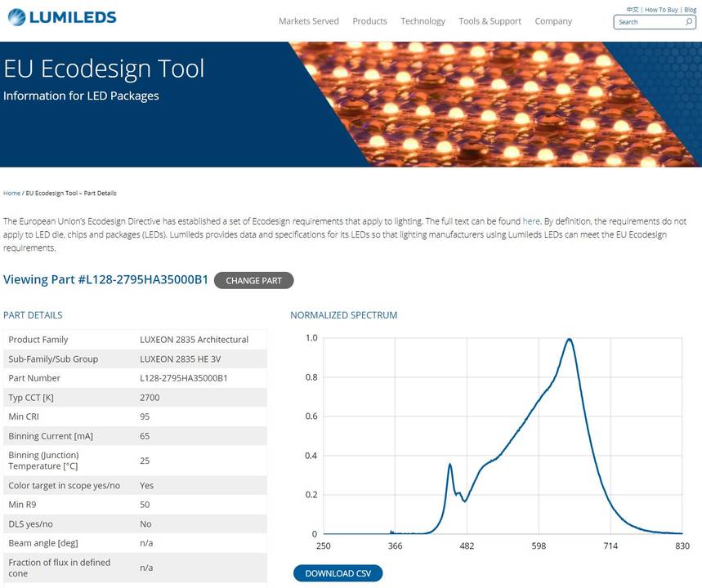Viewport: 702px width, 588px height.
Task: Click the 'EU Ecodesign Tool' banner title
Action: [x=104, y=69]
